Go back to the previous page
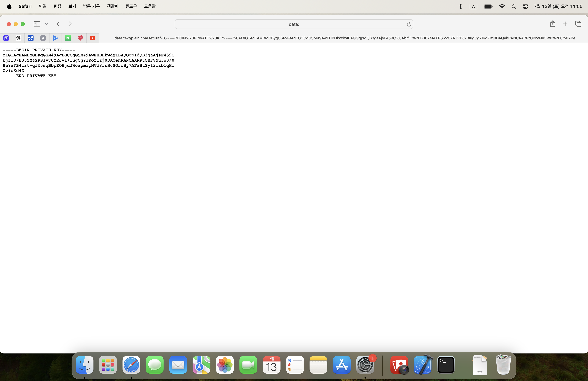 [x=58, y=24]
